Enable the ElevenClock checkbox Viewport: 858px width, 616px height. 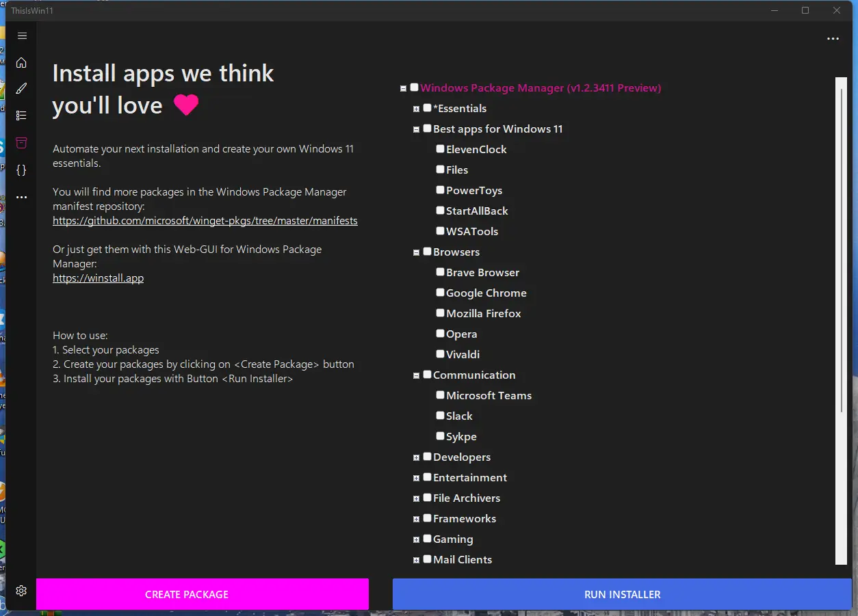click(x=440, y=149)
